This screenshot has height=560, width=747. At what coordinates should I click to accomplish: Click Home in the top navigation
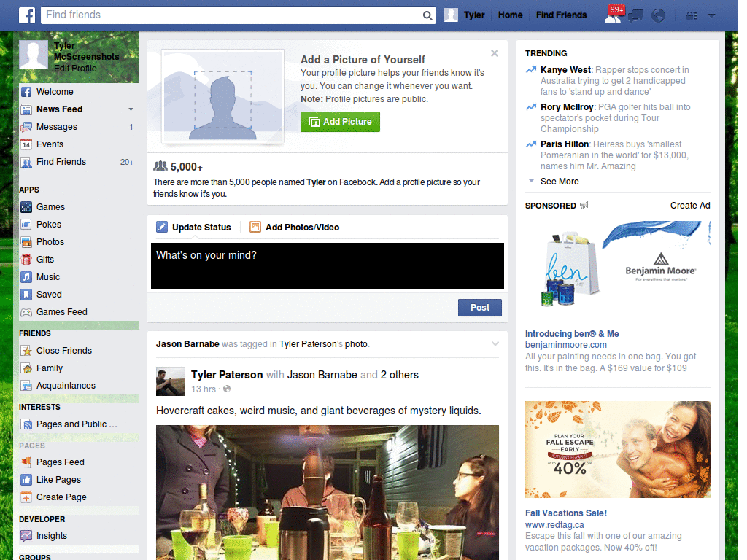[510, 15]
